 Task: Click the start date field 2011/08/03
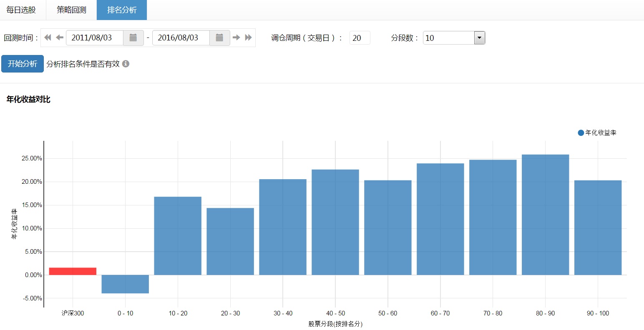point(95,38)
